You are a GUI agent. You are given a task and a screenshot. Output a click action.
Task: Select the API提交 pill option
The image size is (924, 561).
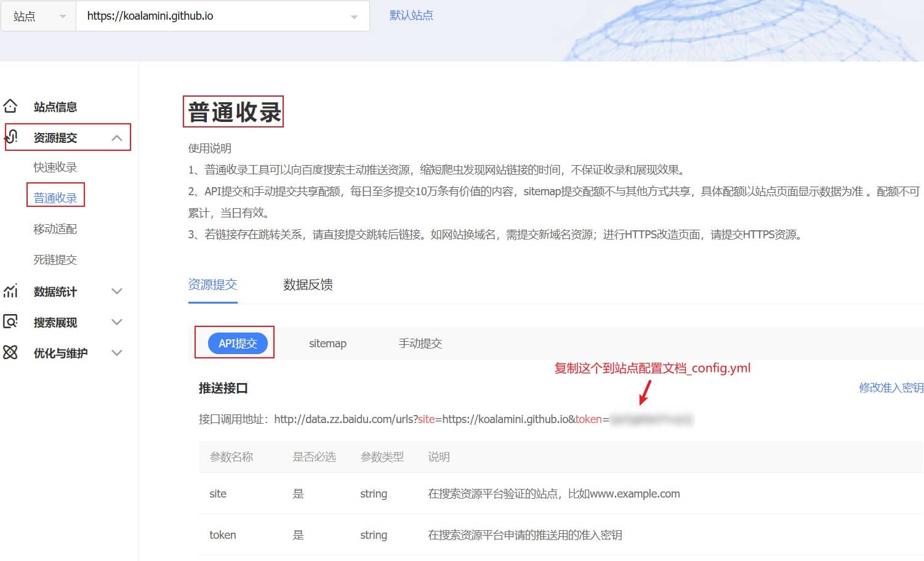coord(238,343)
